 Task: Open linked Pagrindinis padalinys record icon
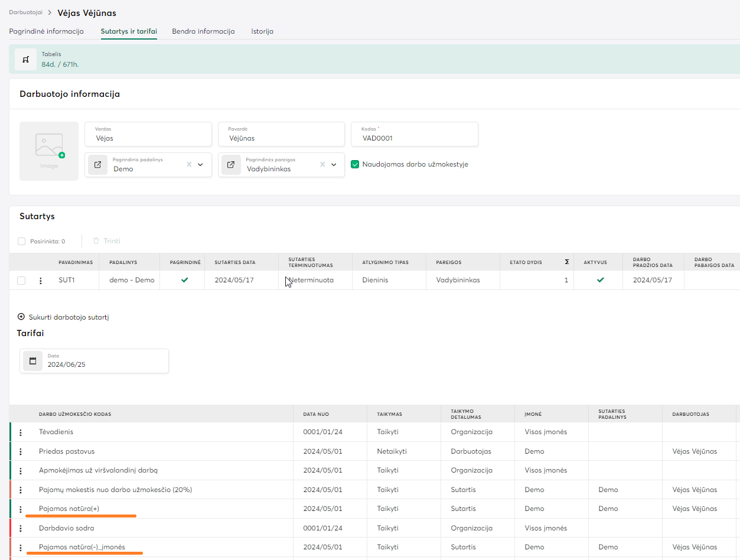tap(97, 165)
